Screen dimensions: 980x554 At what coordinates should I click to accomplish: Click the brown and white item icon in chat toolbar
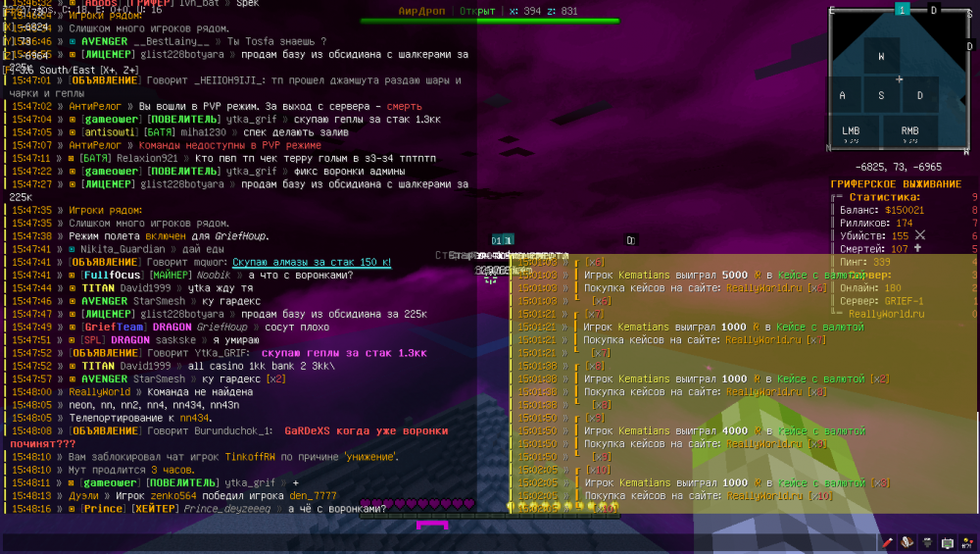[x=906, y=542]
